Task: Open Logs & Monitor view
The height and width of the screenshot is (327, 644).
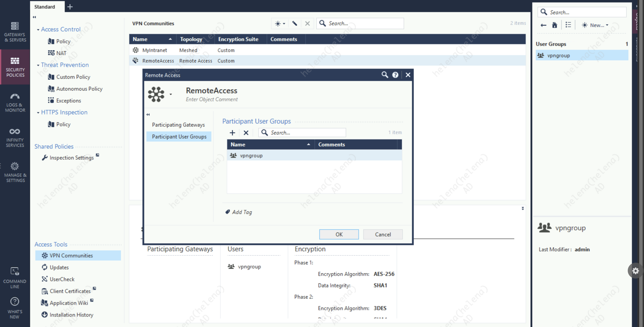Action: pos(15,102)
